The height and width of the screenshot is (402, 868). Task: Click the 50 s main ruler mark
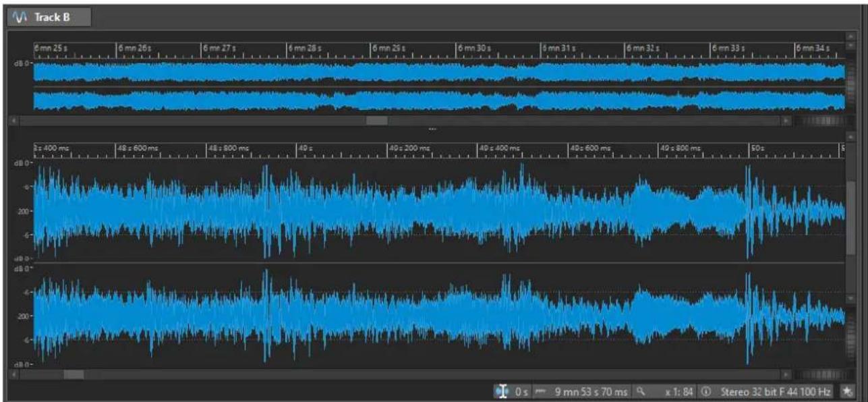(x=757, y=148)
